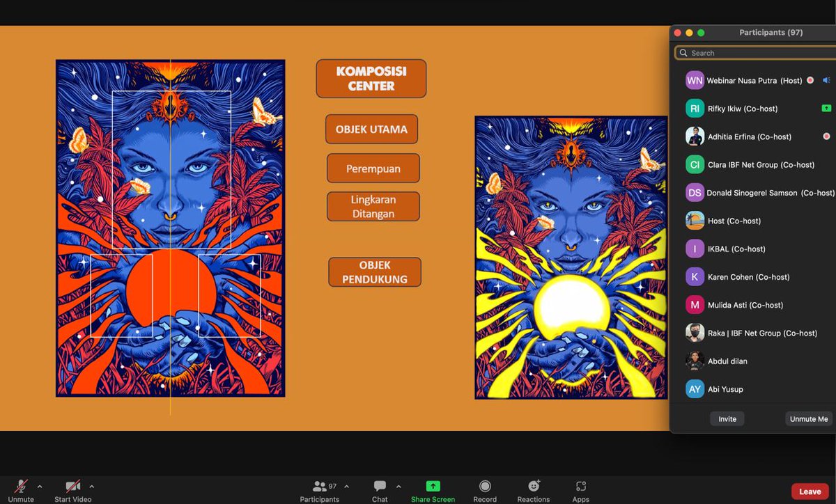This screenshot has width=836, height=504.
Task: Select Clara IBF Net Group (Co-host)
Action: [x=755, y=165]
